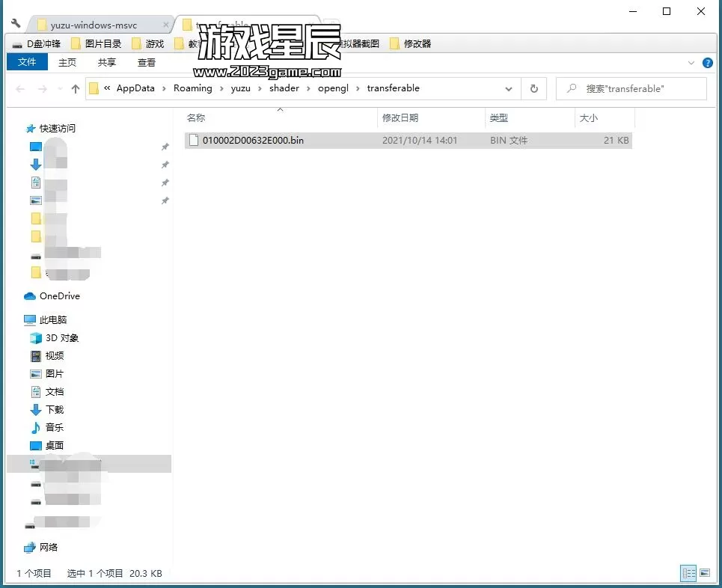Click the refresh address bar icon
The image size is (722, 588).
(x=533, y=88)
